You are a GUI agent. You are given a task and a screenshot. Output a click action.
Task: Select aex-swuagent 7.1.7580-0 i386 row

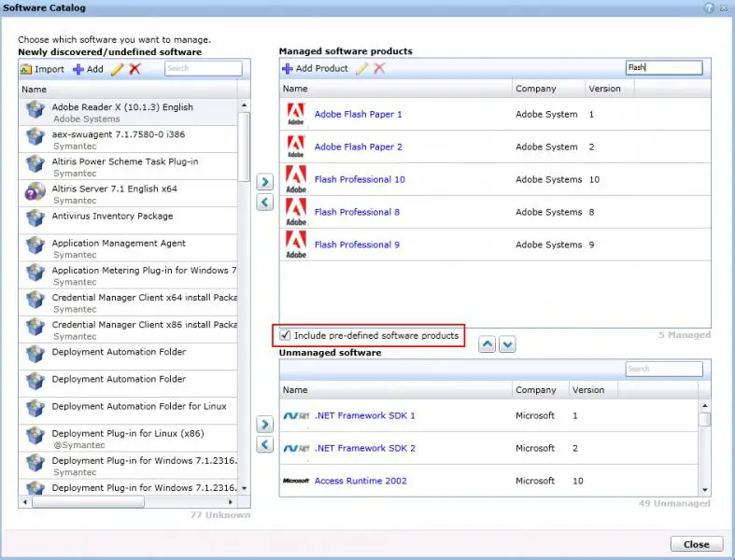point(128,140)
